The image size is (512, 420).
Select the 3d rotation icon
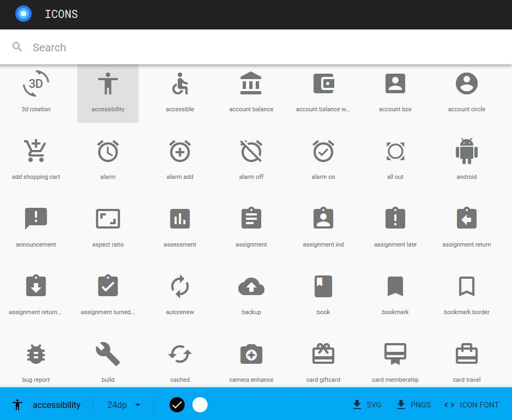(36, 83)
